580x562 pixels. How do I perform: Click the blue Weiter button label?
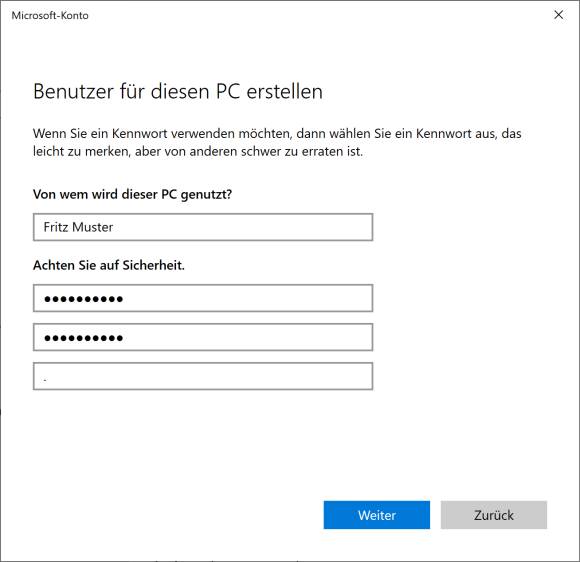coord(377,515)
